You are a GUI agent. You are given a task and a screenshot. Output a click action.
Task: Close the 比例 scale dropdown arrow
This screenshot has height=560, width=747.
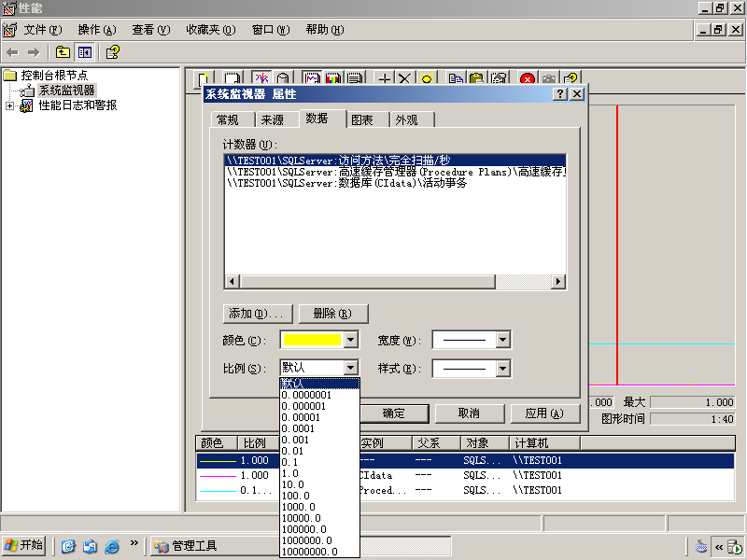pyautogui.click(x=351, y=368)
